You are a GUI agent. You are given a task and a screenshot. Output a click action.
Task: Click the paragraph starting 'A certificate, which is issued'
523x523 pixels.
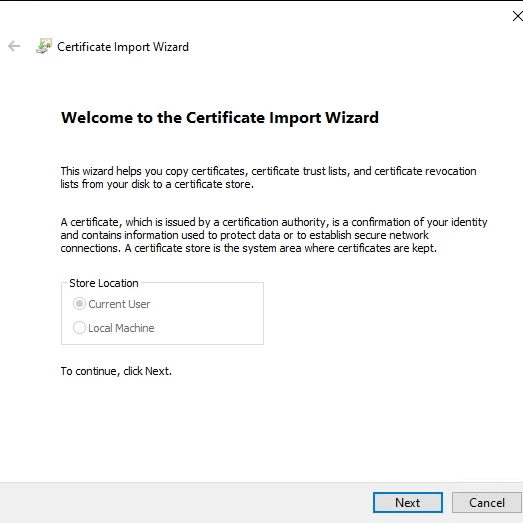point(274,235)
